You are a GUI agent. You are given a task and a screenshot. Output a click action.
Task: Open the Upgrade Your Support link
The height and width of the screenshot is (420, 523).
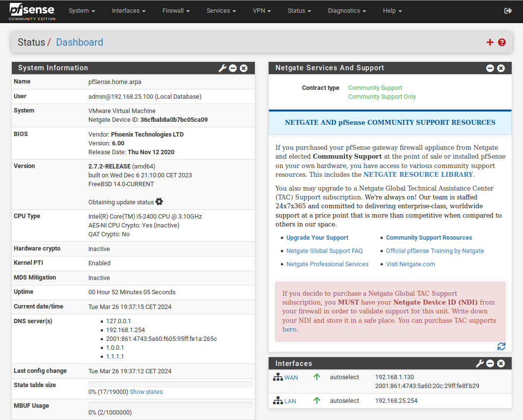pyautogui.click(x=317, y=238)
